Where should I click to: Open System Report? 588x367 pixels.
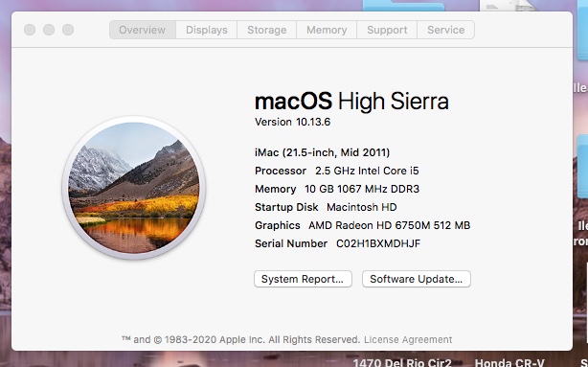pyautogui.click(x=303, y=279)
